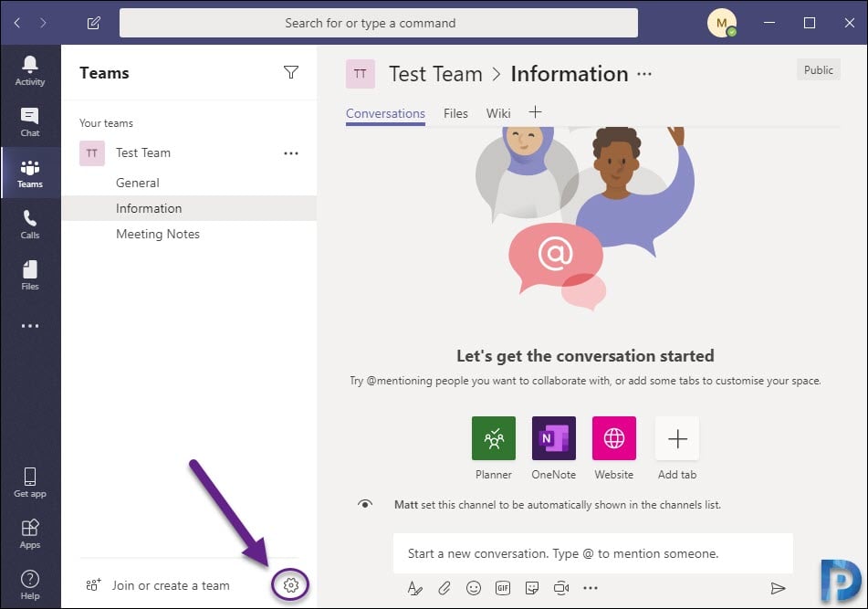Switch to the Files tab

455,113
